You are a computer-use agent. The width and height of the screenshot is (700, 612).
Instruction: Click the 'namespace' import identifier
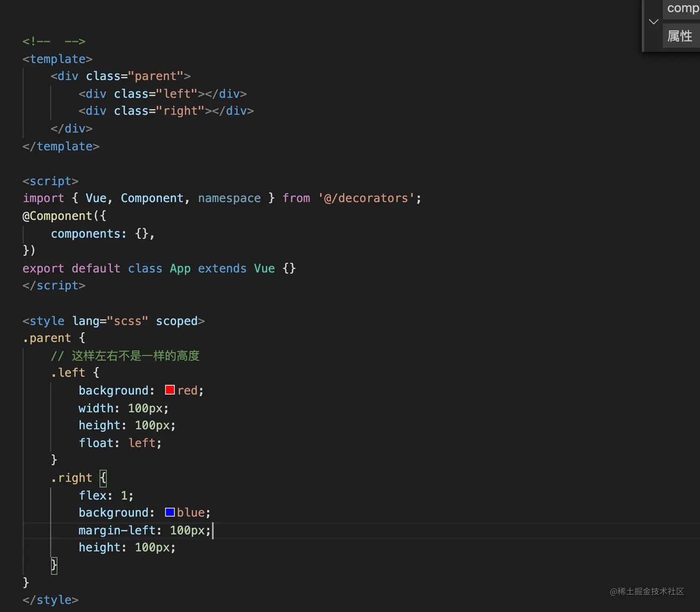pyautogui.click(x=229, y=198)
